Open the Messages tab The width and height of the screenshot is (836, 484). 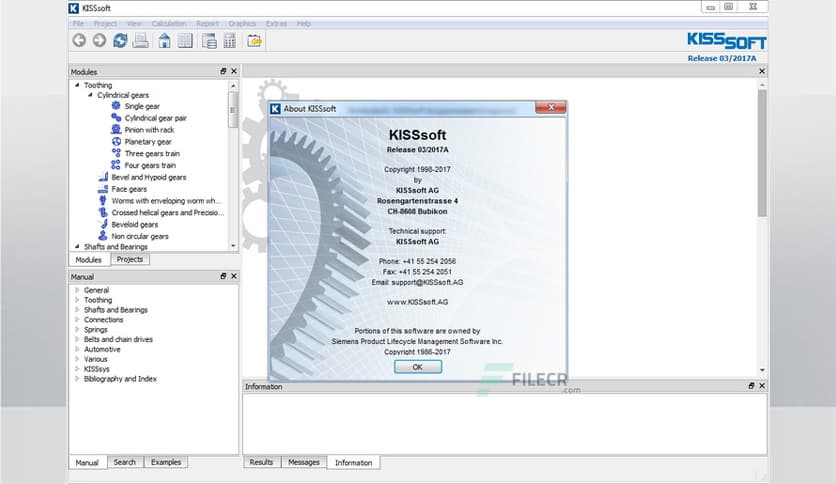[x=303, y=462]
